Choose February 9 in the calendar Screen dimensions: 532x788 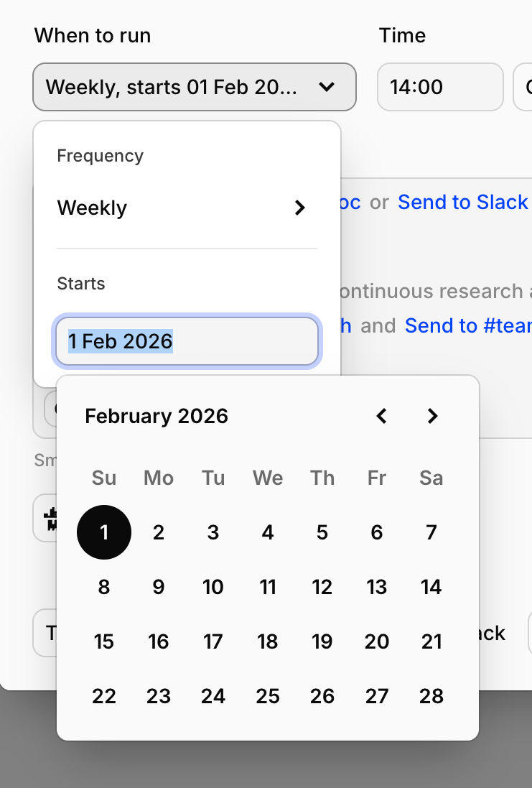pyautogui.click(x=159, y=587)
